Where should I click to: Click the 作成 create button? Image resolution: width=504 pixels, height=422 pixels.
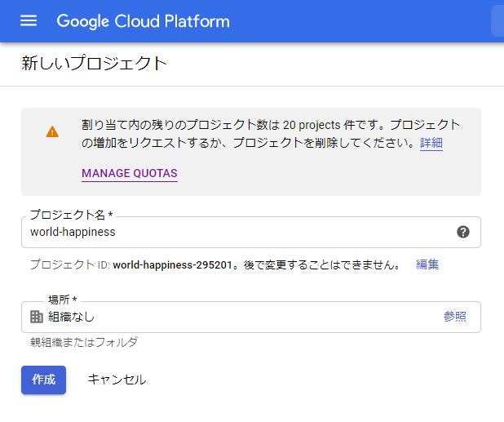pos(44,380)
